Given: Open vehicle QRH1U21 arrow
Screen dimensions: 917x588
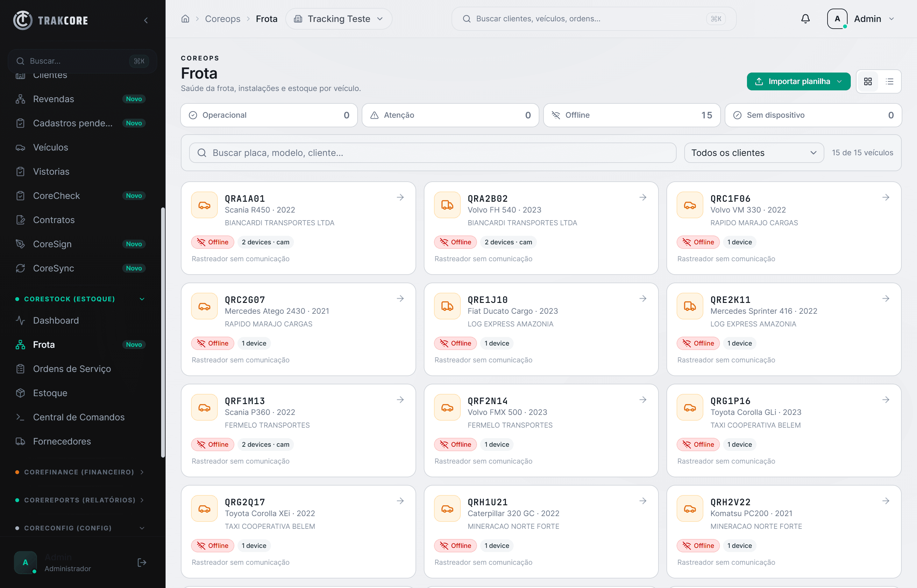Looking at the screenshot, I should coord(643,501).
